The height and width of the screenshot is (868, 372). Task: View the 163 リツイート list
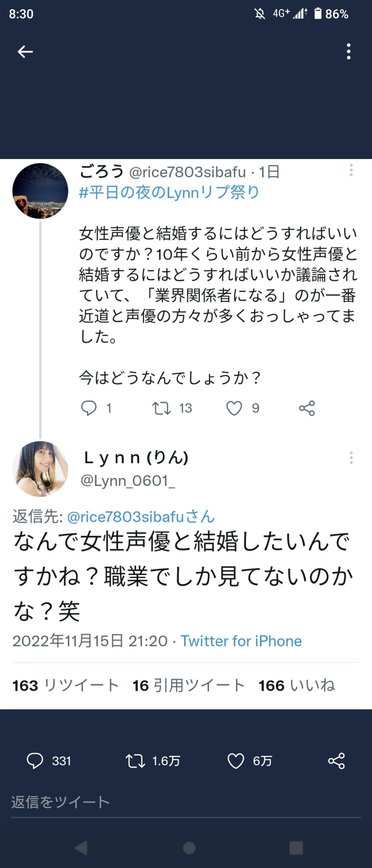66,685
